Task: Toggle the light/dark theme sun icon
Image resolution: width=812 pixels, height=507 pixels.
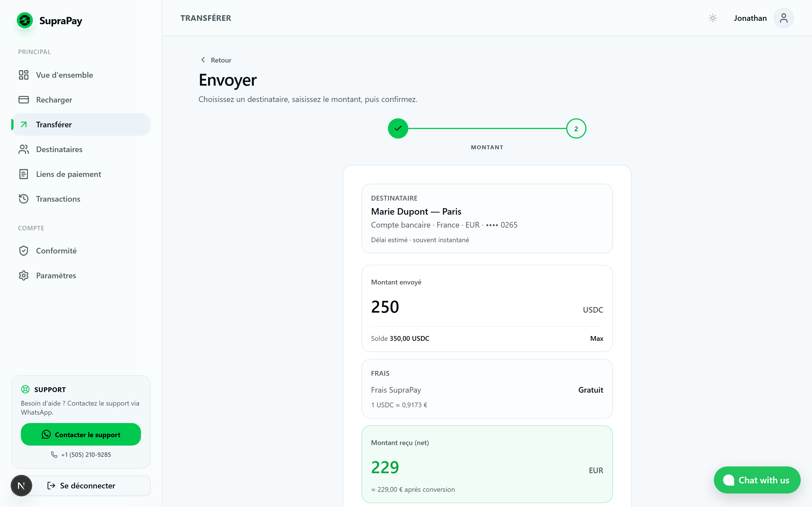Action: click(713, 18)
